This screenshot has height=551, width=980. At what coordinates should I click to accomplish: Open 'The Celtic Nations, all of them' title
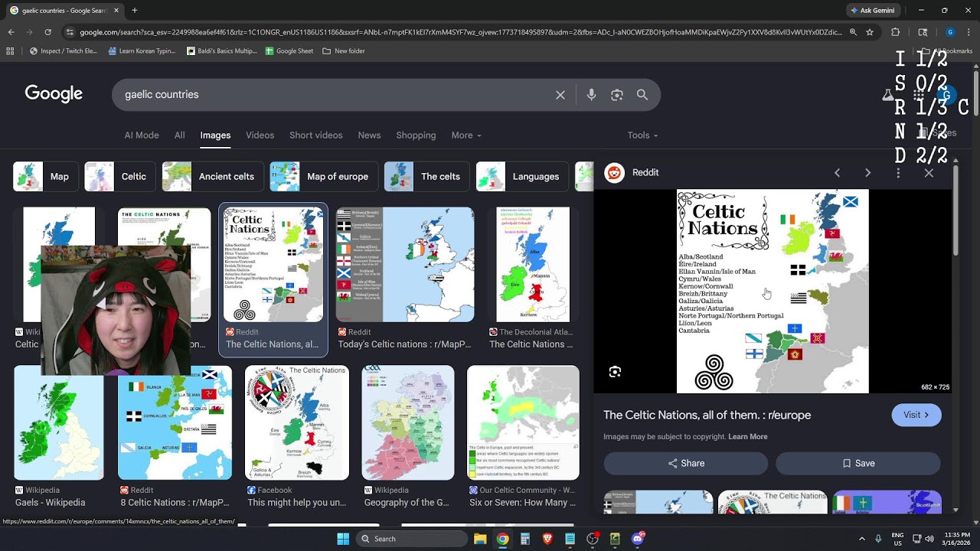point(707,416)
